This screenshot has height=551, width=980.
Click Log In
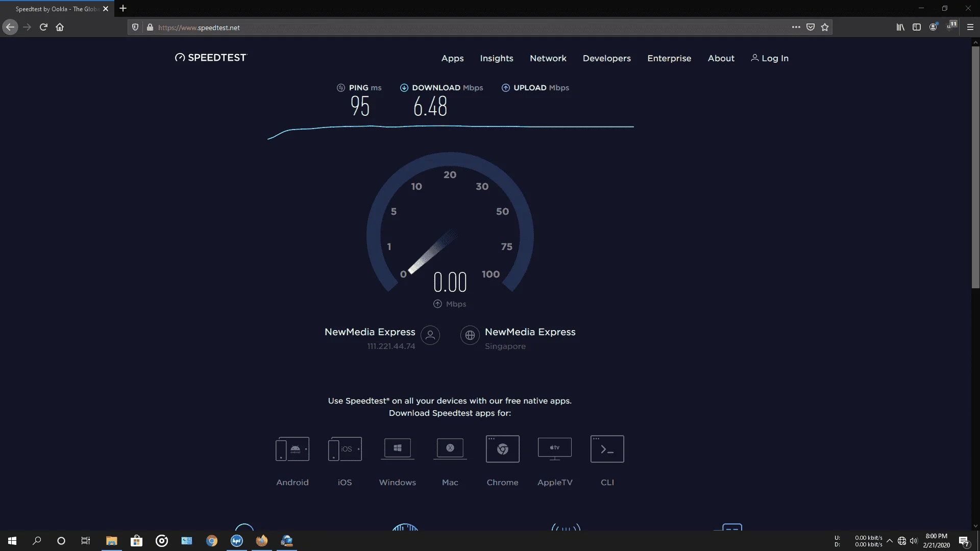click(770, 58)
